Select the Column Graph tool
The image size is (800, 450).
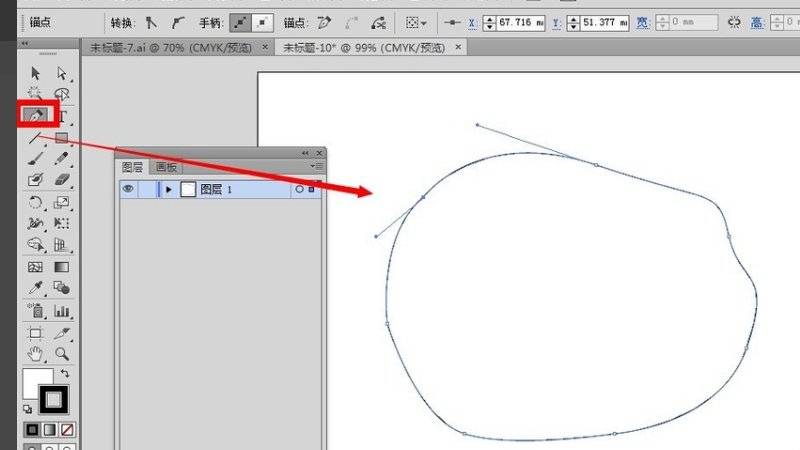[62, 310]
